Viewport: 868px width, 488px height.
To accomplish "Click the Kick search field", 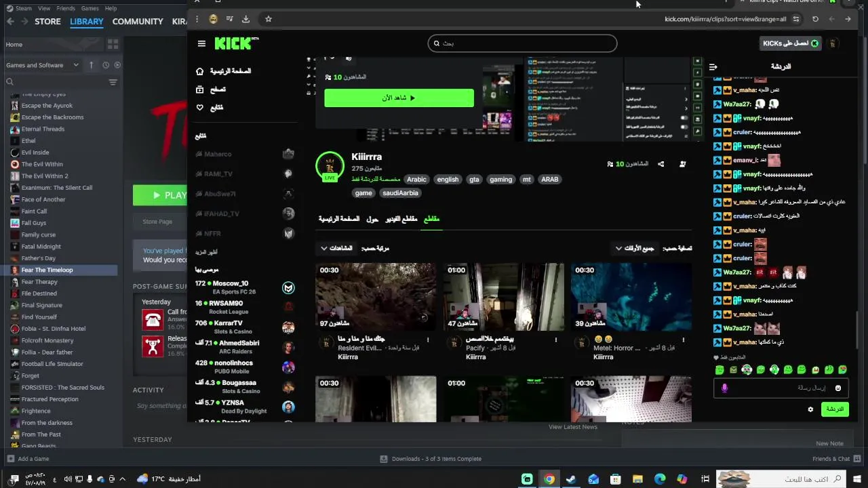I will point(522,43).
